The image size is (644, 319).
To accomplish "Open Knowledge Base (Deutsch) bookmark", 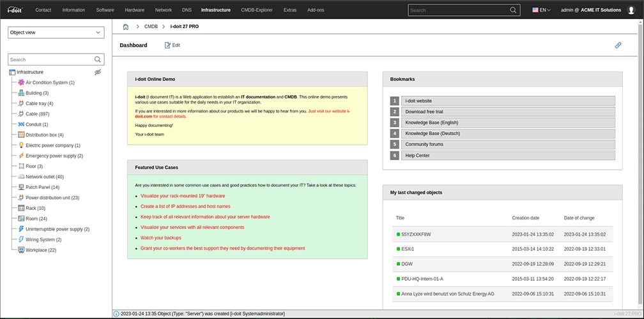I will (508, 133).
